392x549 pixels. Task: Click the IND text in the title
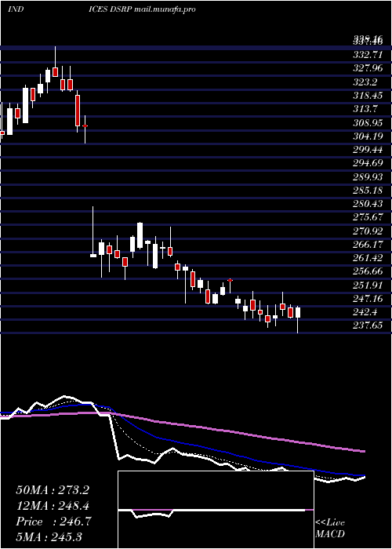[16, 9]
